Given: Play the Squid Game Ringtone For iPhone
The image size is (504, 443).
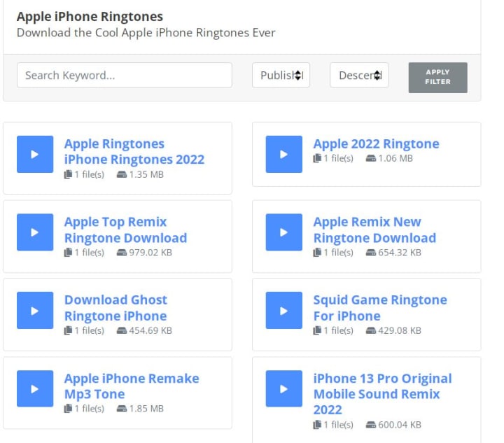Looking at the screenshot, I should coord(283,310).
